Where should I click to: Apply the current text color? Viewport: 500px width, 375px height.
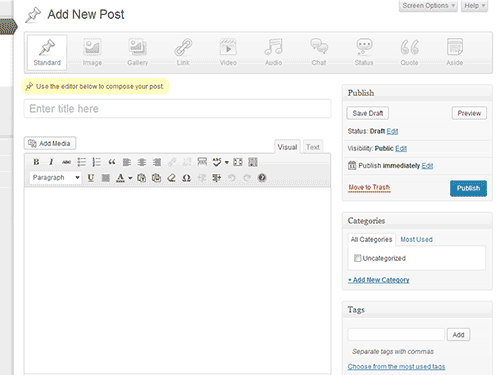click(x=120, y=178)
